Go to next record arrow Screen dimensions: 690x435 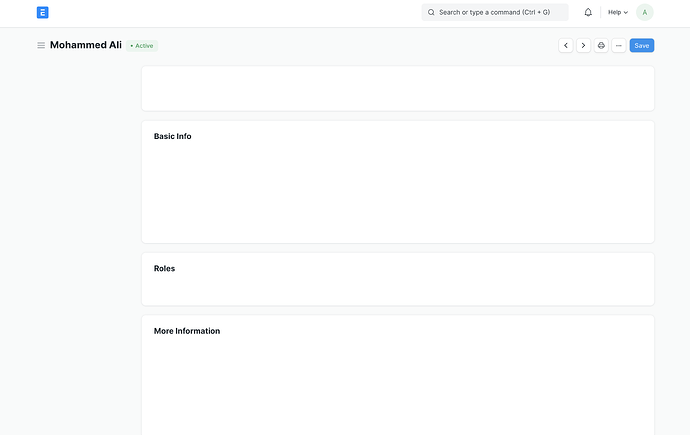pyautogui.click(x=583, y=46)
